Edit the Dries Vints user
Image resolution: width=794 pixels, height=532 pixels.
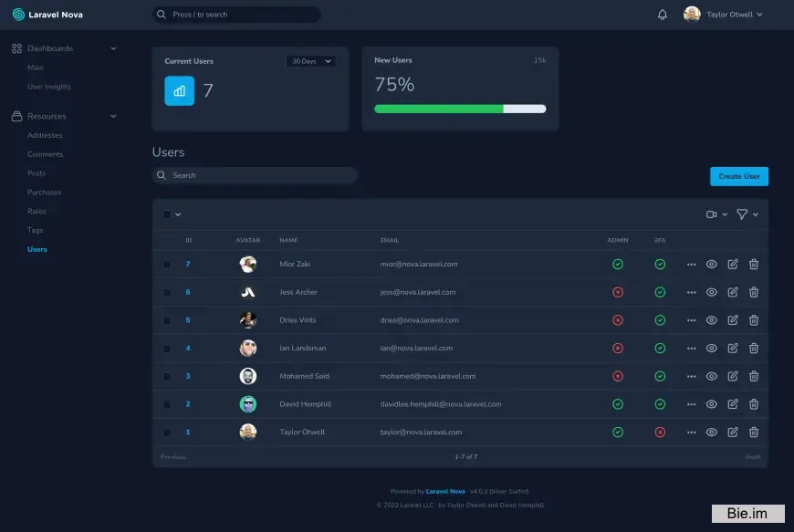(x=733, y=320)
